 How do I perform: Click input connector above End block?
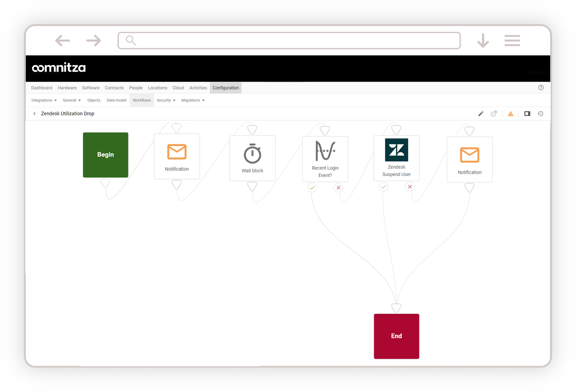pyautogui.click(x=397, y=307)
